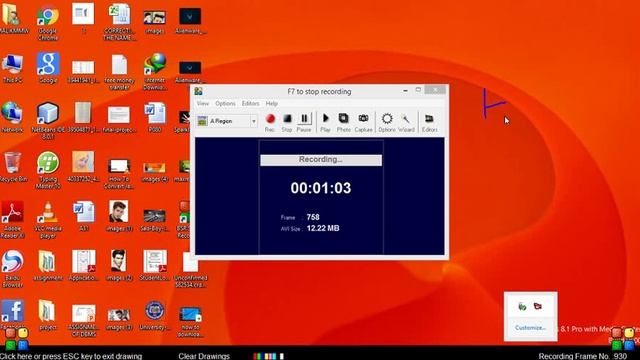Select the white swatch in bottom bar
Image resolution: width=640 pixels, height=360 pixels.
[x=282, y=356]
